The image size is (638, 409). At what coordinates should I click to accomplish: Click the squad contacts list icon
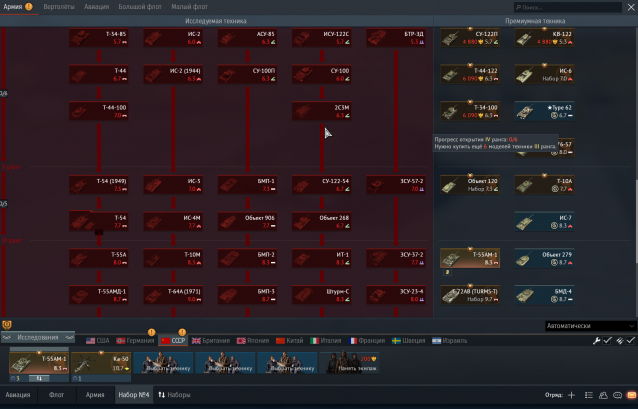(x=588, y=395)
